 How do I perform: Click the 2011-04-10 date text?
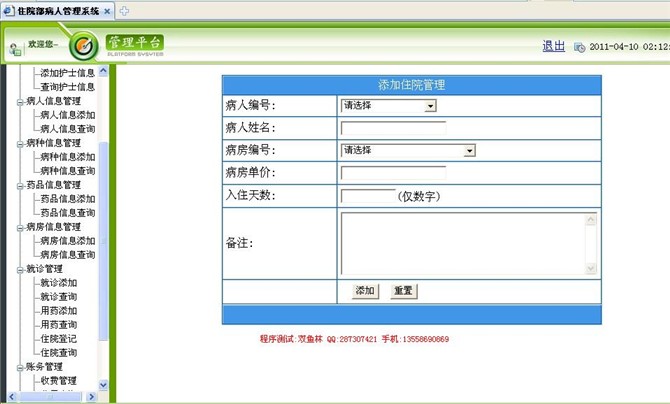pos(614,47)
